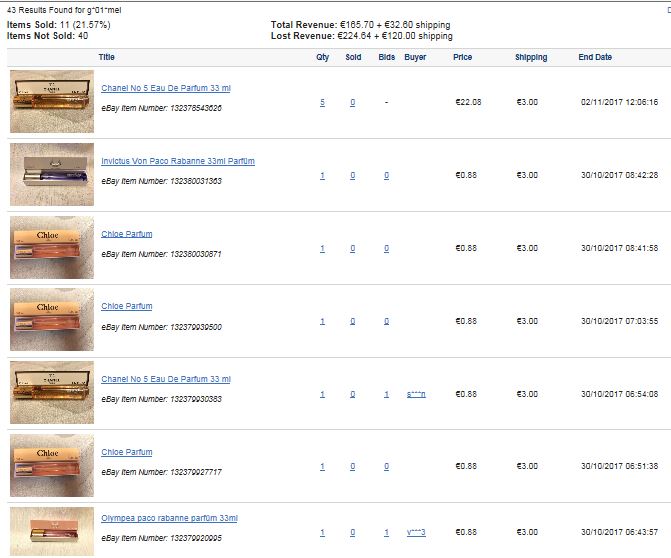Open the Invictus Paco Rabanne product thumbnail
Viewport: 671px width, 558px height.
52,175
